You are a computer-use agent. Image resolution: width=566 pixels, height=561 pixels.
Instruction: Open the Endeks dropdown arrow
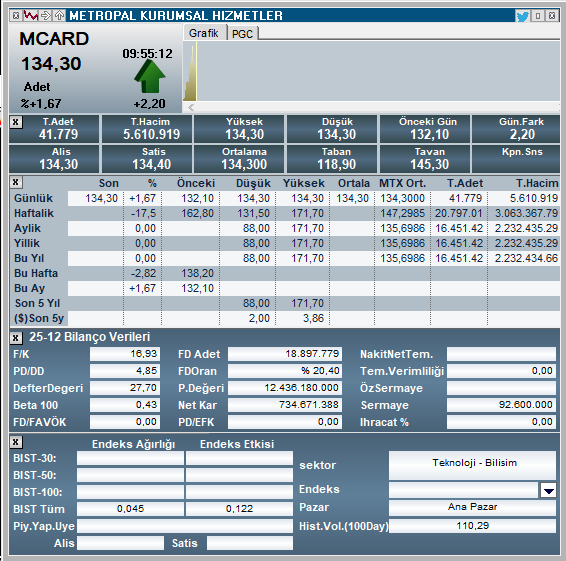click(x=548, y=491)
